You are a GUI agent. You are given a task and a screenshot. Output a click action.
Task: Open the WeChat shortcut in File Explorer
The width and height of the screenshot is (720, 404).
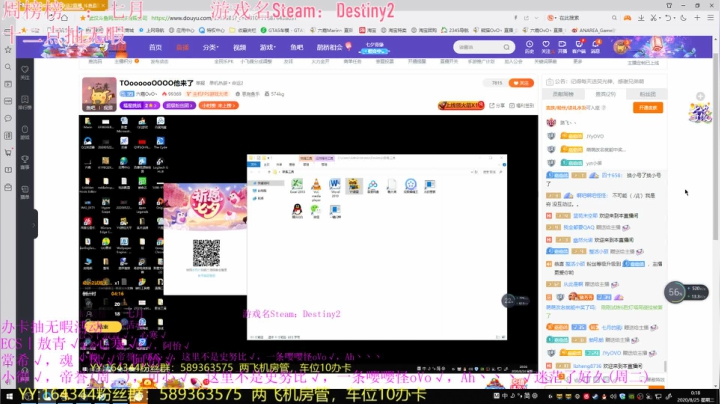coord(315,211)
